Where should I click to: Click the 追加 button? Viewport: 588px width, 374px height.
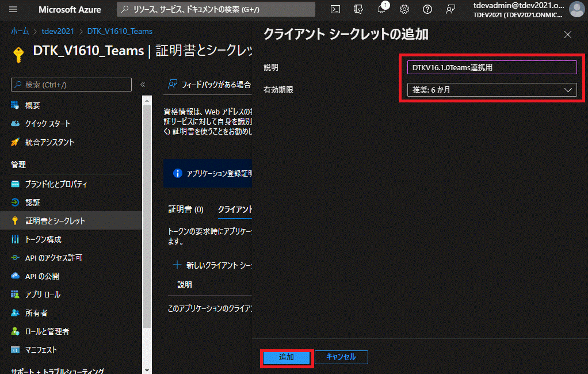pos(287,357)
